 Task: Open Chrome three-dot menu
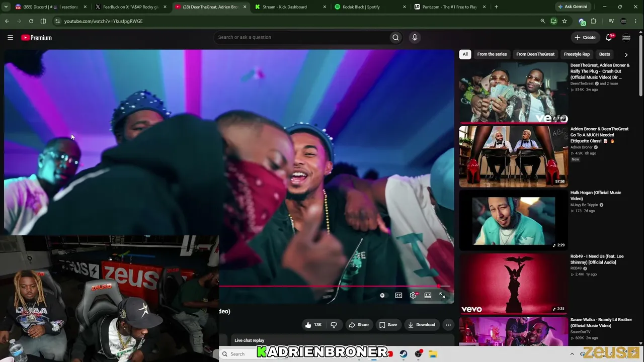coord(636,21)
